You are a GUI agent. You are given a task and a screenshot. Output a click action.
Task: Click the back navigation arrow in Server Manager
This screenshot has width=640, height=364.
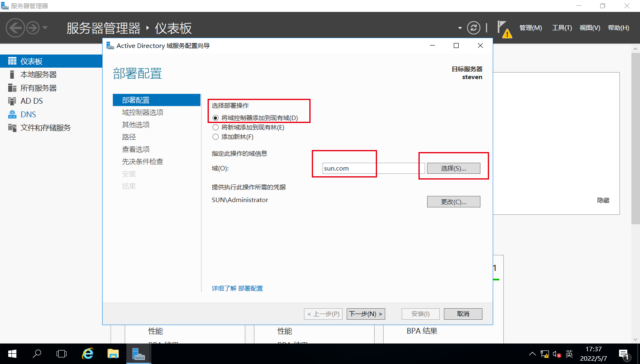[x=15, y=28]
